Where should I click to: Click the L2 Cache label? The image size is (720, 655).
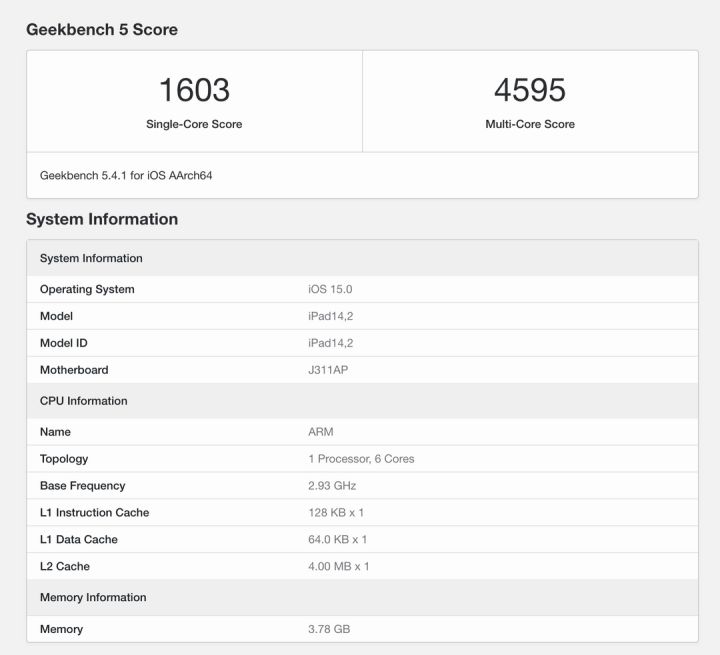click(65, 566)
